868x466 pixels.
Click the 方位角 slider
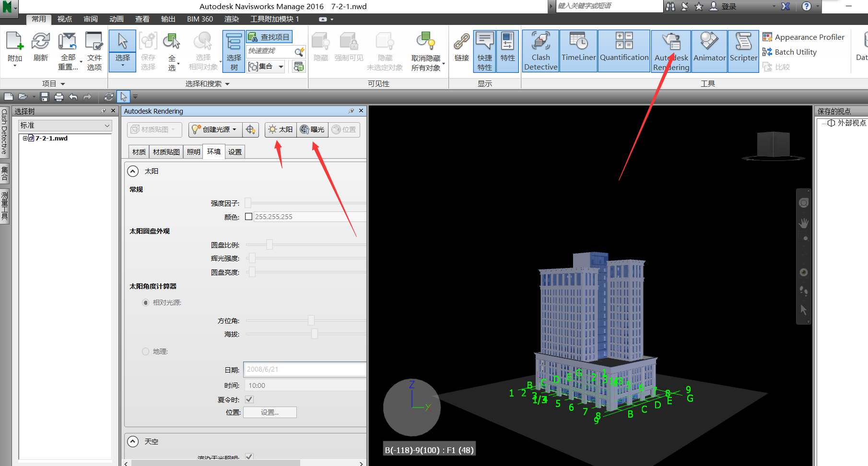click(305, 320)
